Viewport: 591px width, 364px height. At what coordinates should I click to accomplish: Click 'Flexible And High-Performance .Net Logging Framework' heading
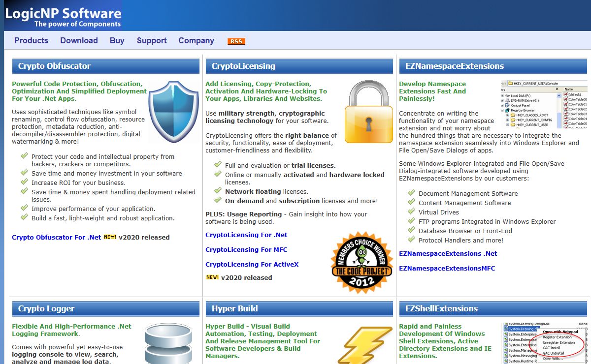(x=72, y=330)
